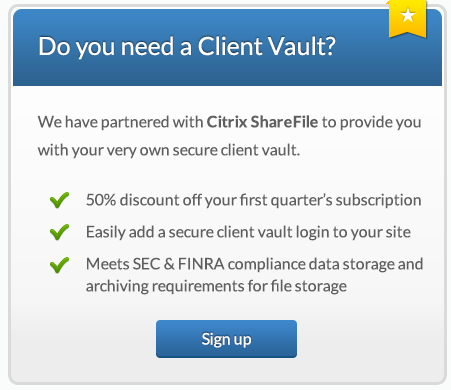
Task: Click the 'archiving requirements for file storage' line
Action: tap(216, 286)
